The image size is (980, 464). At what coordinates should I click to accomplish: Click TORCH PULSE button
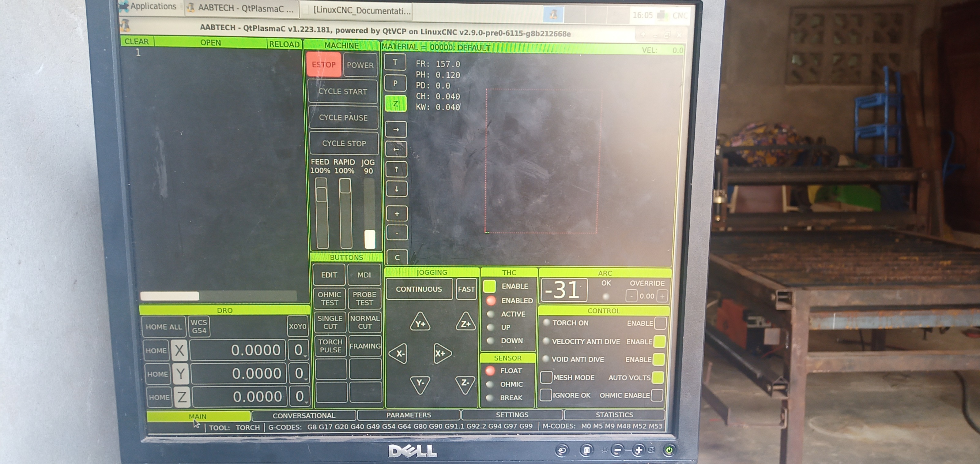click(330, 346)
